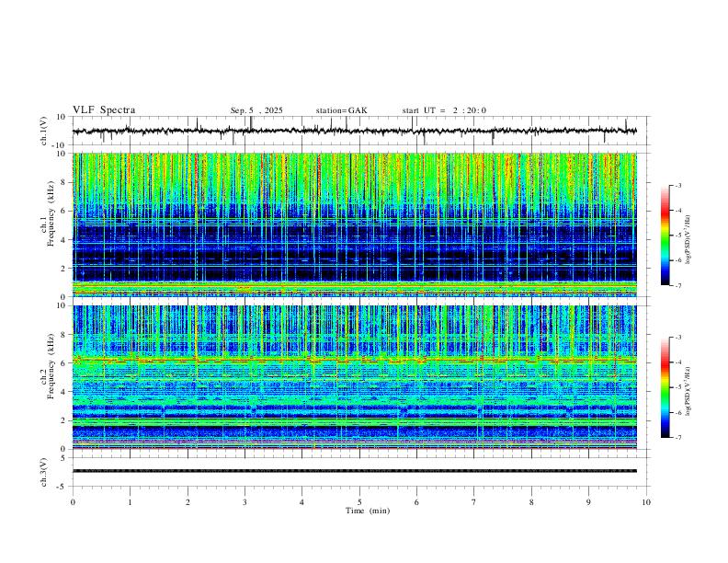728x563 pixels.
Task: Click the time axis tick label '10'
Action: [x=646, y=502]
